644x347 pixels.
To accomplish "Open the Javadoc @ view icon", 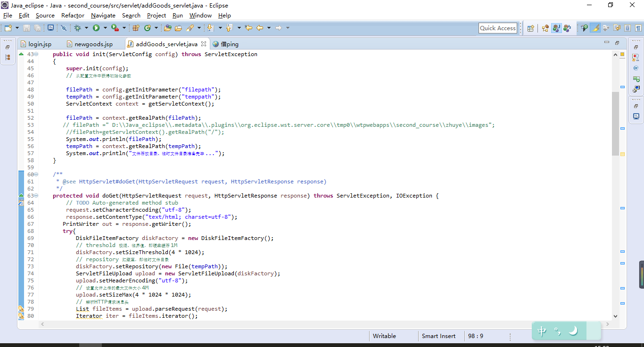I will [x=636, y=68].
